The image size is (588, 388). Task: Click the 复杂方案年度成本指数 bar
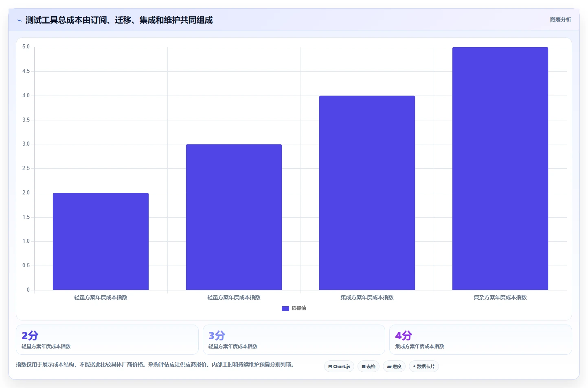coord(500,168)
